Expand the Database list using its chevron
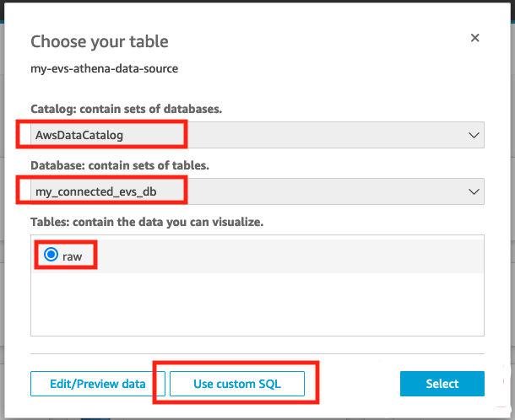Viewport: 515px width, 420px height. (473, 191)
